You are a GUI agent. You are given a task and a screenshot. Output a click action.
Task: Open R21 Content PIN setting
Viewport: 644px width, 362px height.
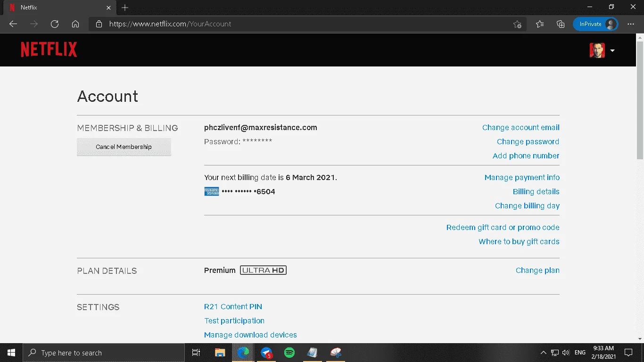pyautogui.click(x=233, y=306)
